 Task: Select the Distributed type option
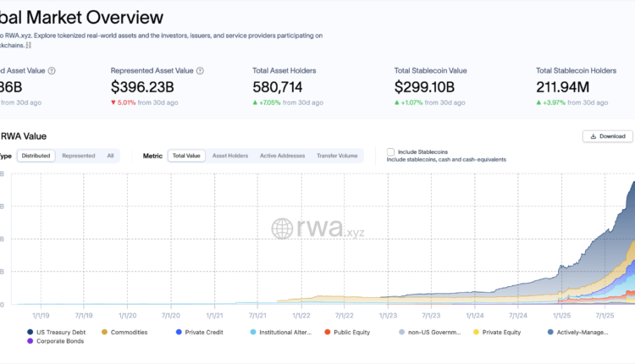pyautogui.click(x=36, y=156)
